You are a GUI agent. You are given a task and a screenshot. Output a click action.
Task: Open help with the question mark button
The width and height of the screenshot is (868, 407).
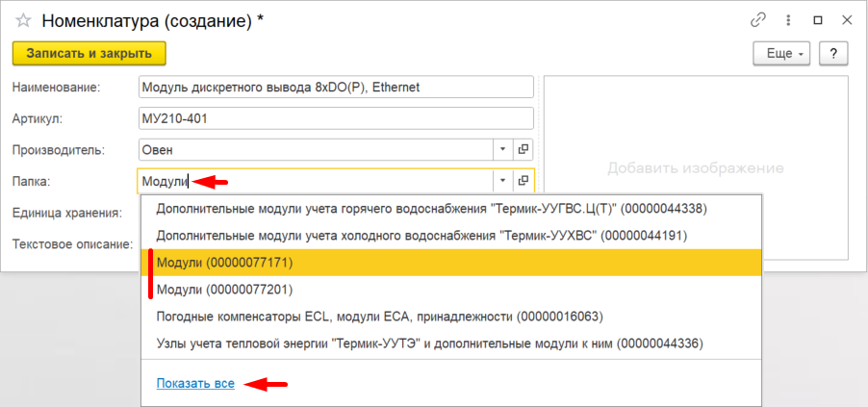click(x=833, y=54)
